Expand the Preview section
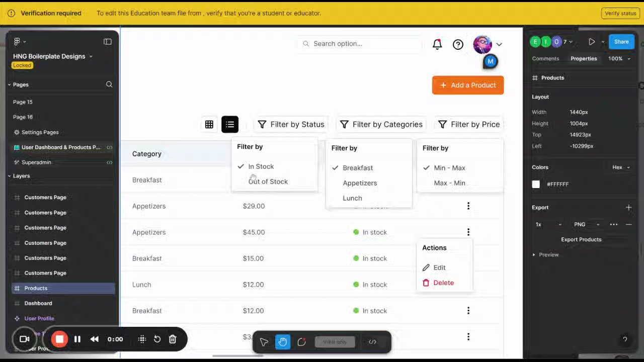This screenshot has height=362, width=644. click(x=546, y=255)
